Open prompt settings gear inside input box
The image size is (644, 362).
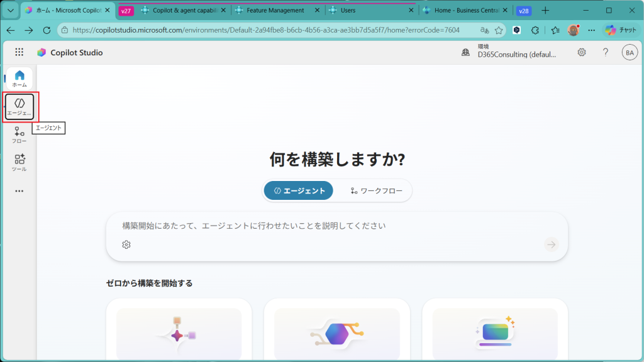coord(126,244)
